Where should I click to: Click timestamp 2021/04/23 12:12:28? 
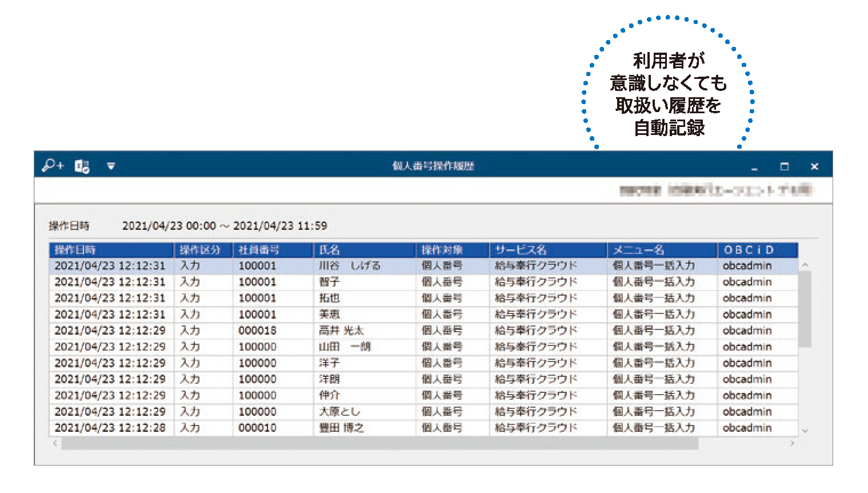click(110, 428)
